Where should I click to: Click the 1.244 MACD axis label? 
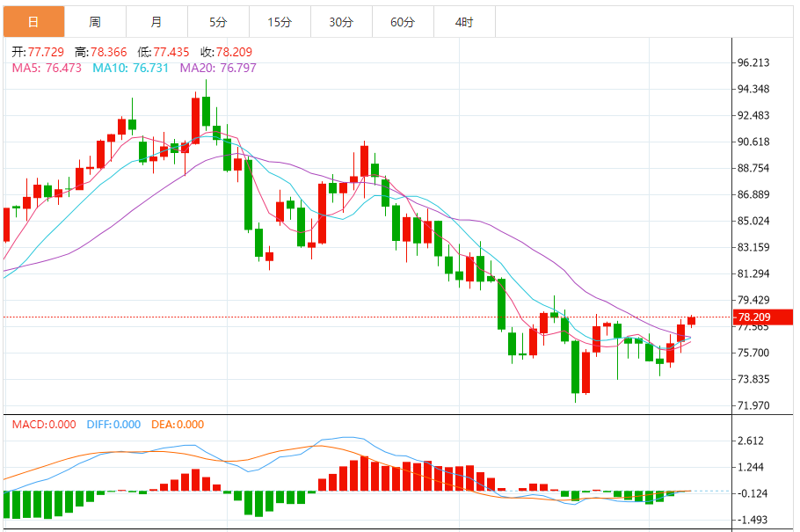[751, 467]
